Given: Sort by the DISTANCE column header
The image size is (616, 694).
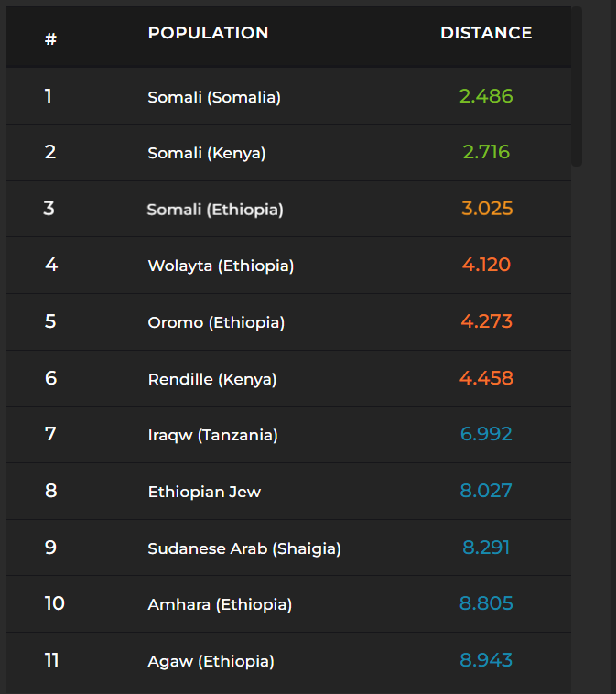Looking at the screenshot, I should [485, 33].
